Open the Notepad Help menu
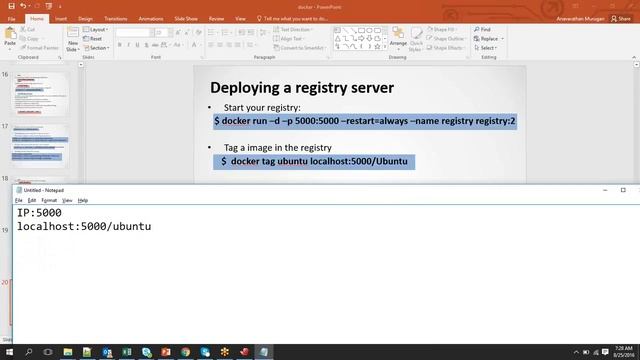Viewport: 640px width, 360px height. [83, 200]
